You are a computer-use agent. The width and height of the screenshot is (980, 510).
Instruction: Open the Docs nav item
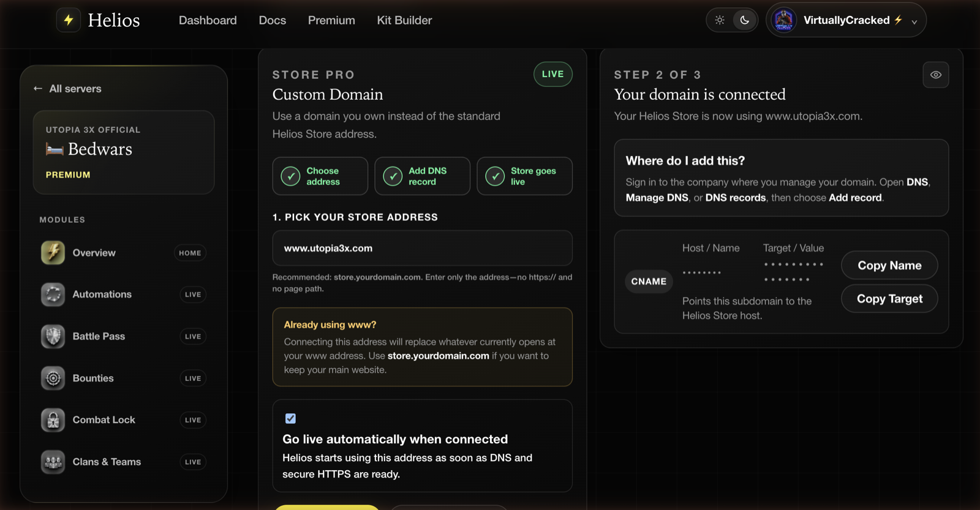(273, 20)
